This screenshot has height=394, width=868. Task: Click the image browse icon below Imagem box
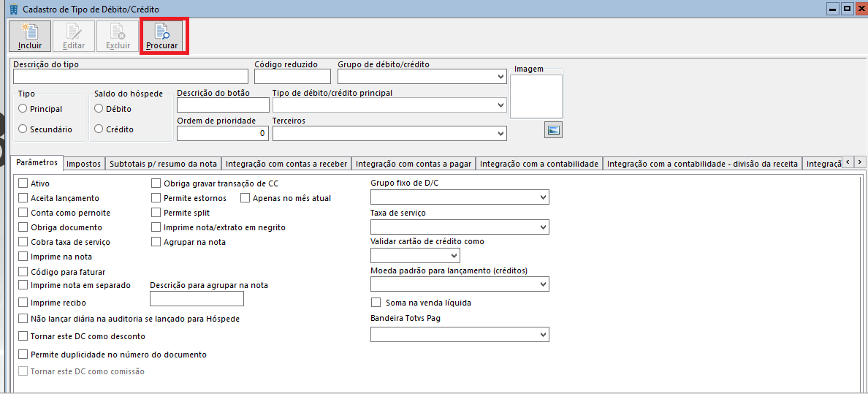tap(554, 130)
